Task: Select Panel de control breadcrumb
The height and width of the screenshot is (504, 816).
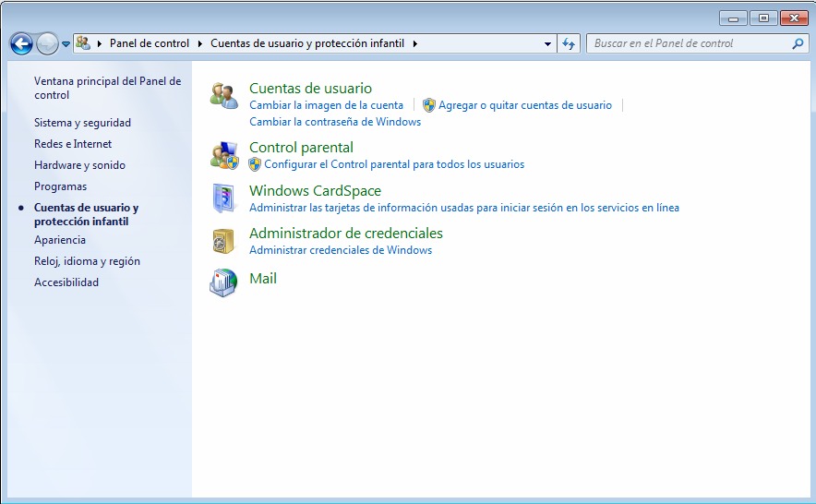Action: 150,43
